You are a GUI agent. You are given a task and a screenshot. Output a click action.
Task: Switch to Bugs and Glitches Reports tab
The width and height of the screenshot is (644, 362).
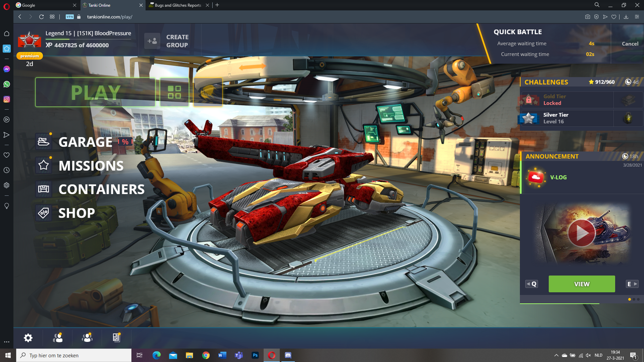click(179, 5)
